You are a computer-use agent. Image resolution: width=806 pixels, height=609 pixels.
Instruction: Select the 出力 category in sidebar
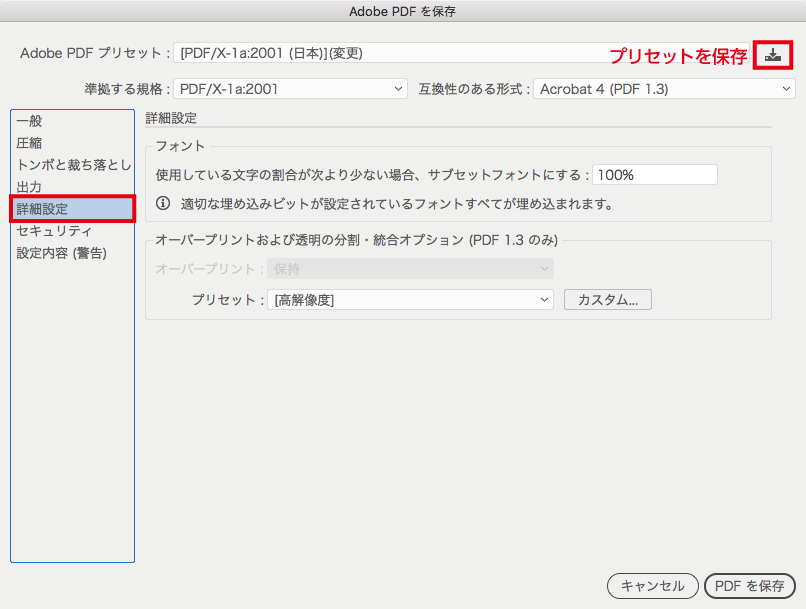coord(72,187)
